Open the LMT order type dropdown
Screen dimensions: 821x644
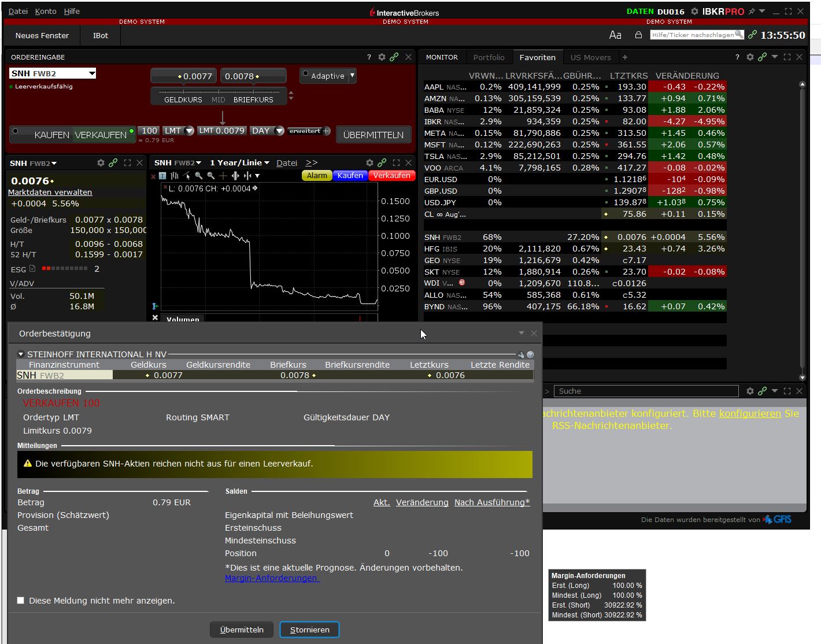pyautogui.click(x=188, y=131)
